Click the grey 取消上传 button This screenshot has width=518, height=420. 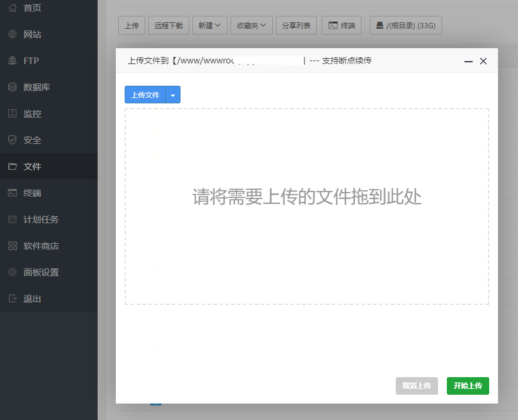pos(417,386)
